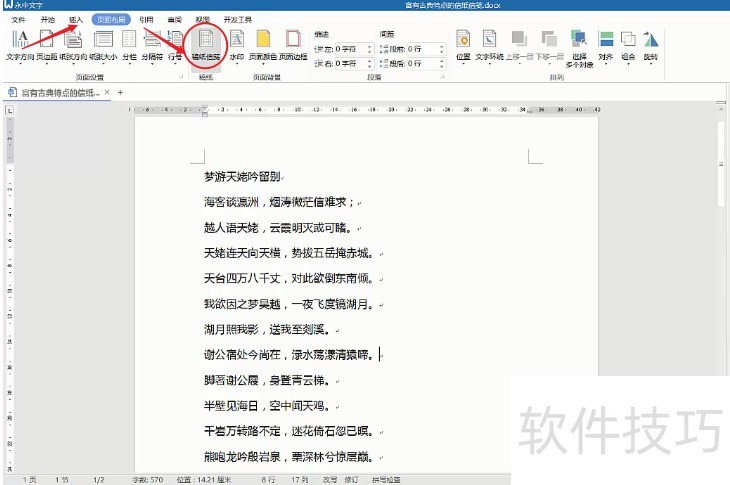Open the 纸张方向 orientation tool

coord(73,45)
